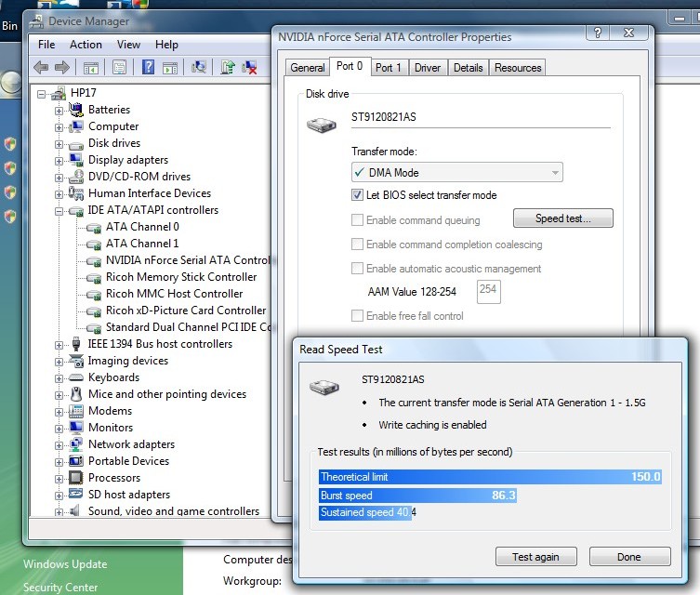Click the Speed test... button
The height and width of the screenshot is (595, 700).
pos(563,218)
